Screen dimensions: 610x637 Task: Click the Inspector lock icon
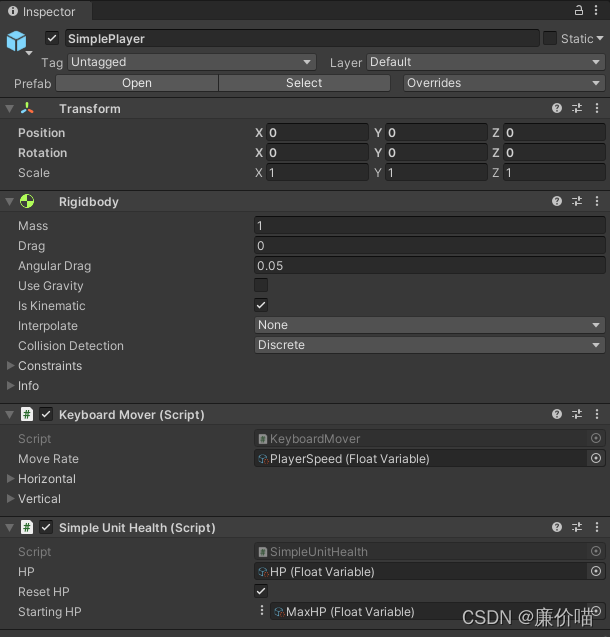coord(578,10)
